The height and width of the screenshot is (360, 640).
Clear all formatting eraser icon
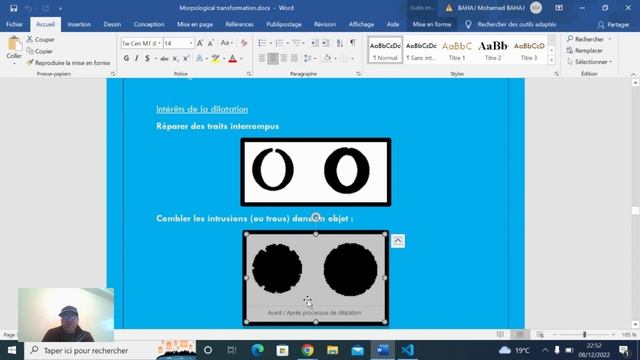tap(244, 43)
